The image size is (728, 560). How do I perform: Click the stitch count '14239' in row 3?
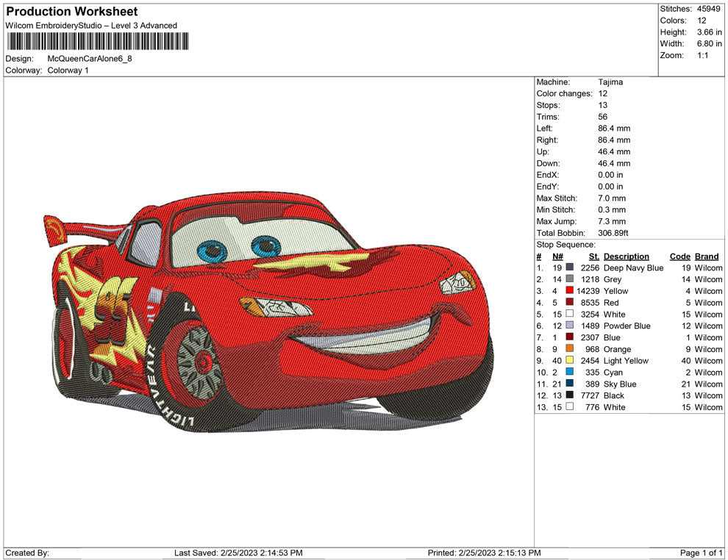tap(588, 291)
